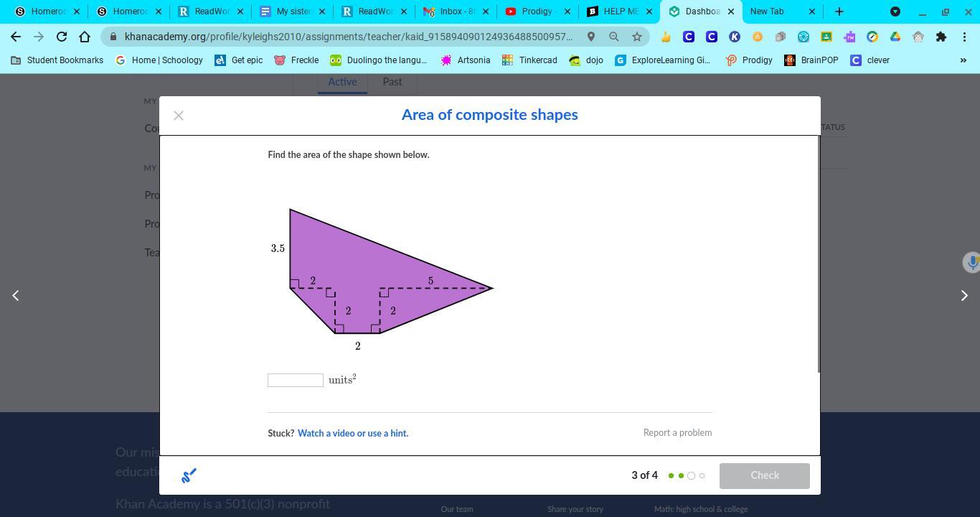Go to previous exercise with left arrow

(16, 295)
